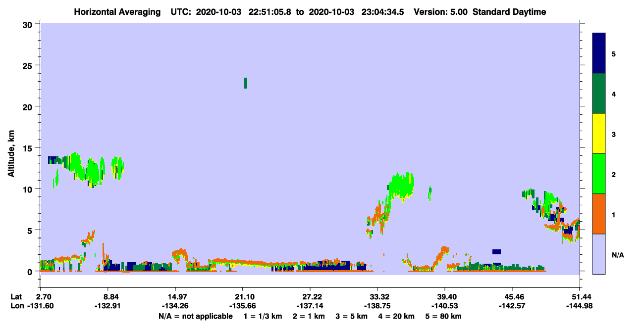Click the longitude value -137.14
The width and height of the screenshot is (644, 330).
coord(310,306)
